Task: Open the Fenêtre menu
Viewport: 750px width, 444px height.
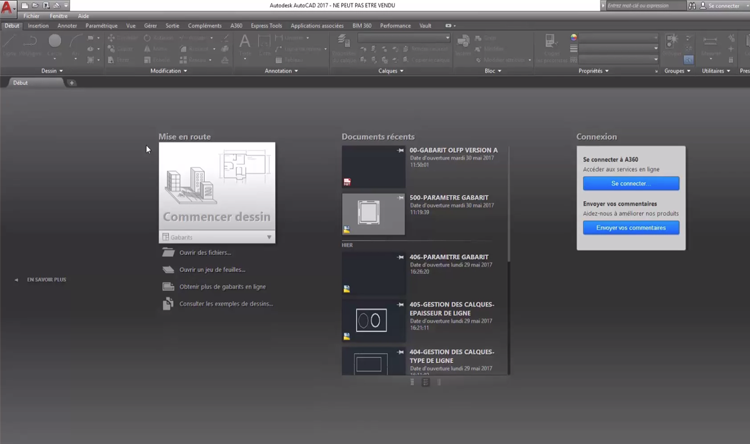Action: click(x=59, y=16)
